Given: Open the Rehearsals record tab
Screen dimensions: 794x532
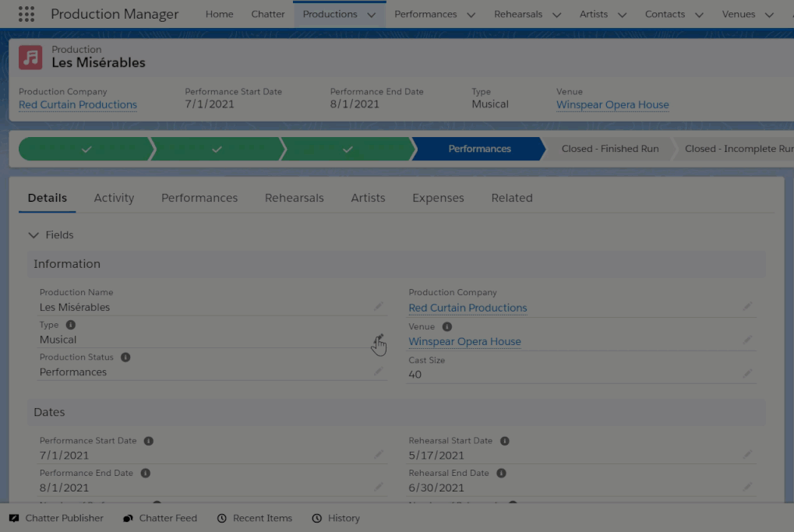Looking at the screenshot, I should [294, 198].
